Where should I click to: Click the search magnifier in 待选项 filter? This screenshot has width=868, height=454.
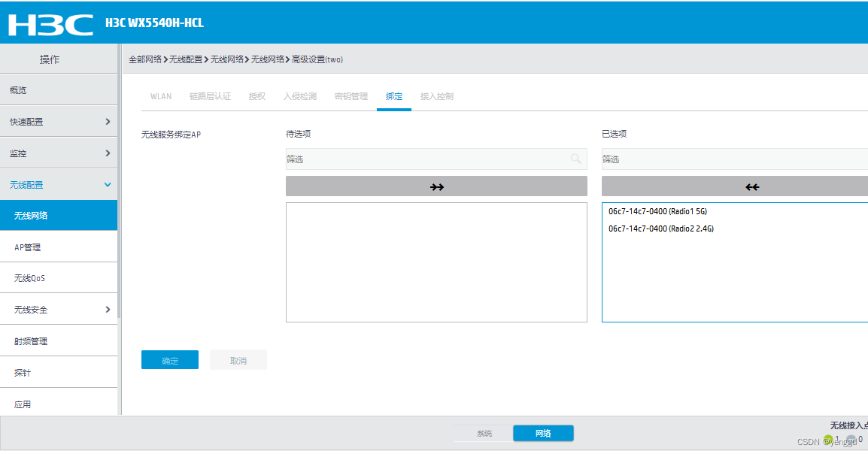pyautogui.click(x=576, y=159)
